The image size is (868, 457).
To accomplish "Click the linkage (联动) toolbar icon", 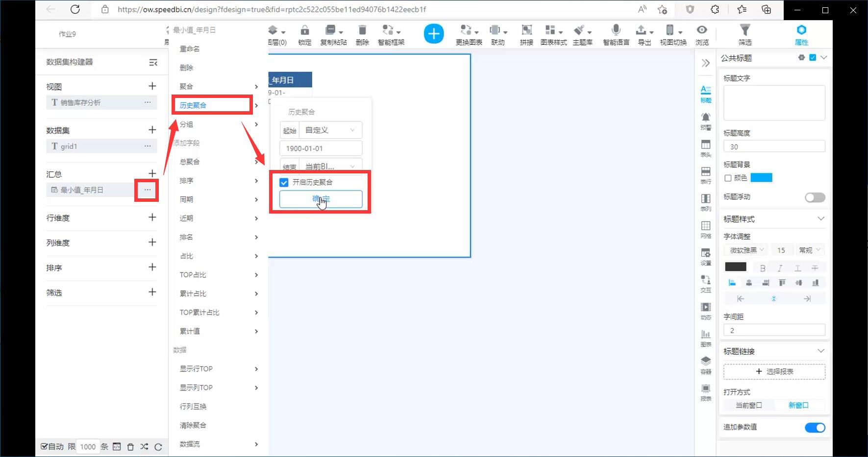I will coord(498,34).
